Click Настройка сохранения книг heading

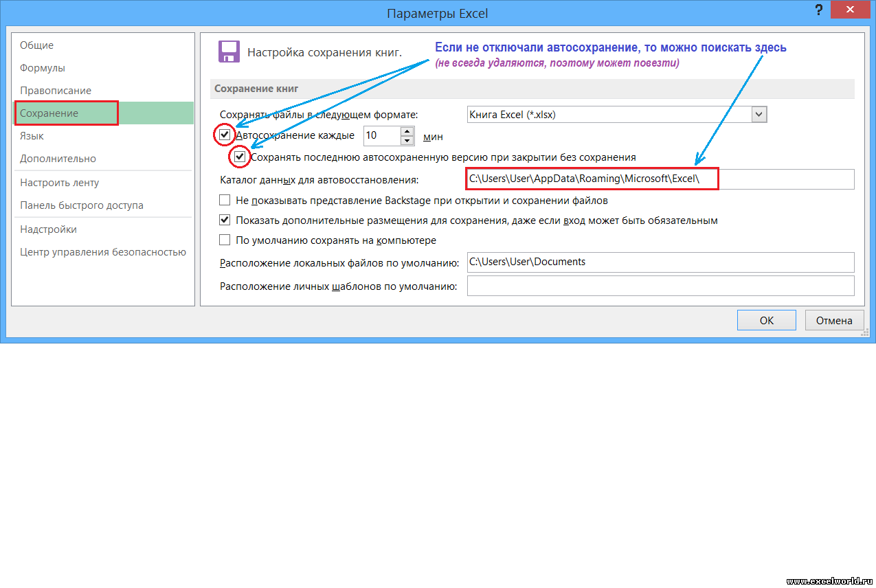(x=324, y=52)
